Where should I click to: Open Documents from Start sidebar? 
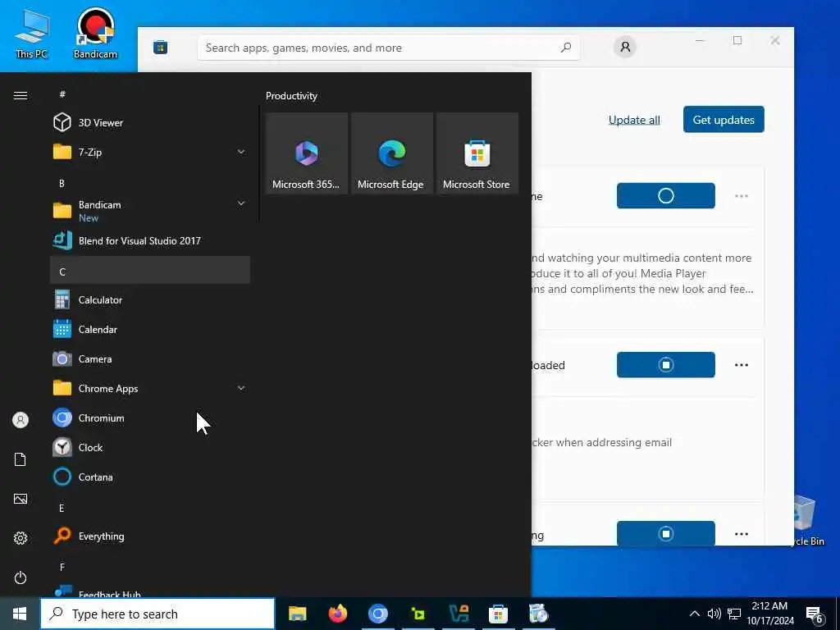(x=21, y=459)
